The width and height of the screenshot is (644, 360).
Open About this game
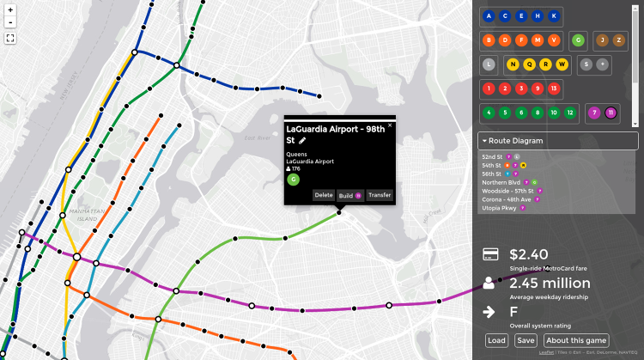tap(576, 341)
